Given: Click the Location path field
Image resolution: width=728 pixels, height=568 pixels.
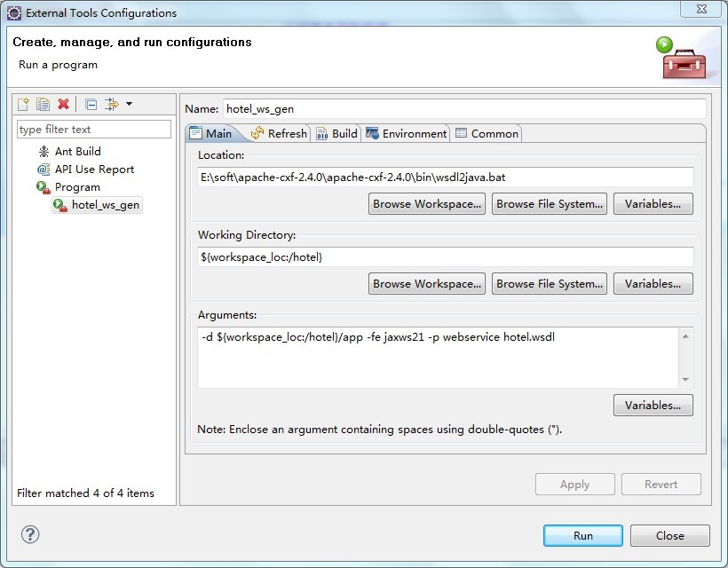Looking at the screenshot, I should click(446, 177).
